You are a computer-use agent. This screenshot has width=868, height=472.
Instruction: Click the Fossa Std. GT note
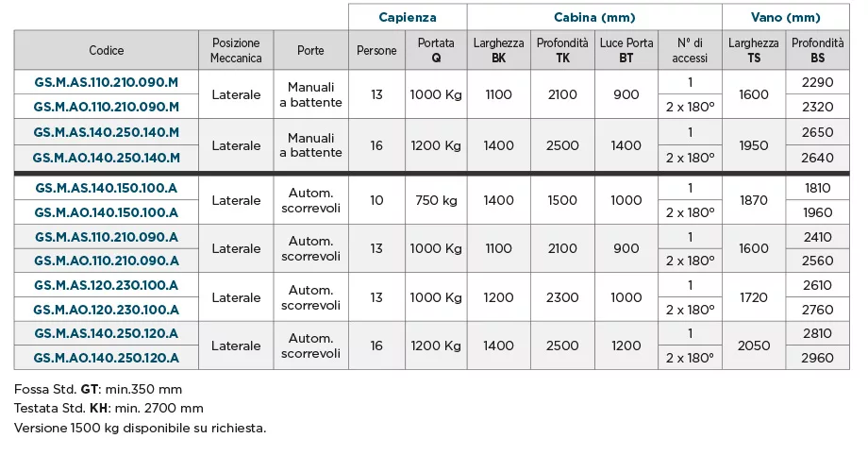98,389
